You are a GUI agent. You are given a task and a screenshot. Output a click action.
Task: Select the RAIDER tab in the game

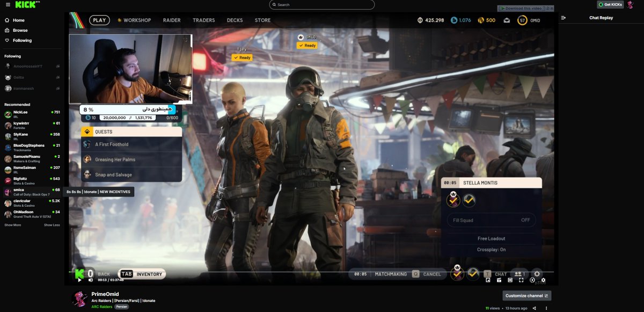(172, 20)
